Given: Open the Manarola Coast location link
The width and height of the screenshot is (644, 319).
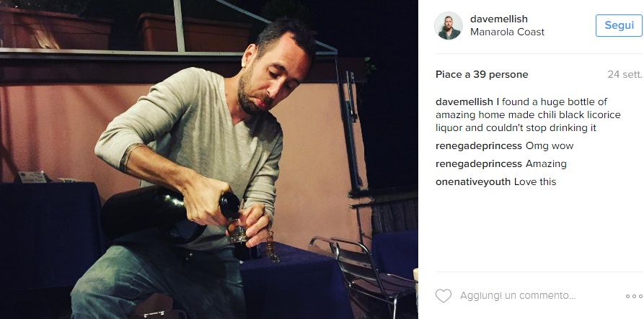Looking at the screenshot, I should pyautogui.click(x=507, y=32).
